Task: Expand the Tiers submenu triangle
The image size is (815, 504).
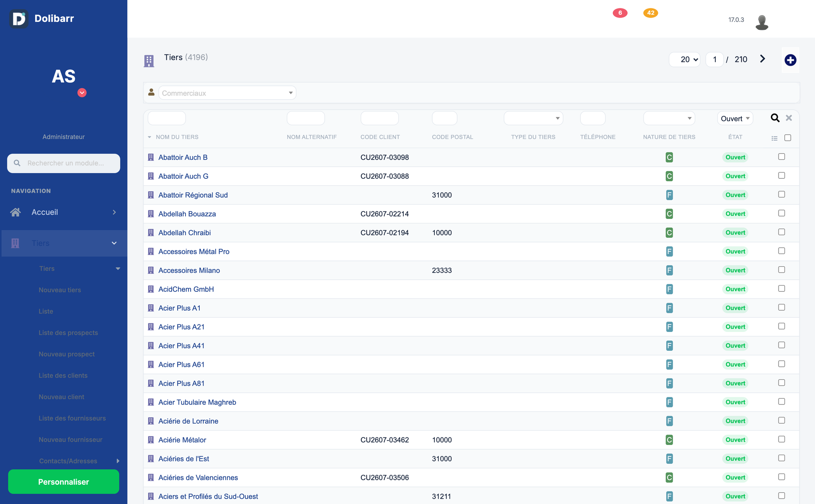Action: [x=118, y=269]
